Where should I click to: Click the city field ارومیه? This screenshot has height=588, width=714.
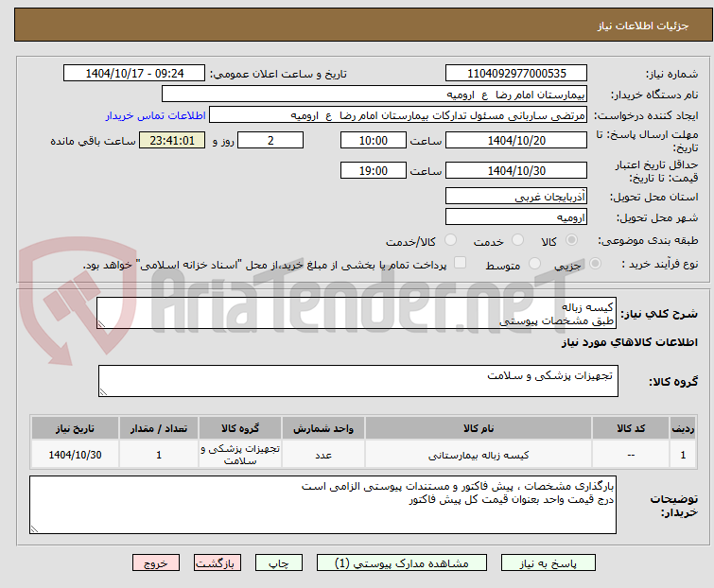516,217
